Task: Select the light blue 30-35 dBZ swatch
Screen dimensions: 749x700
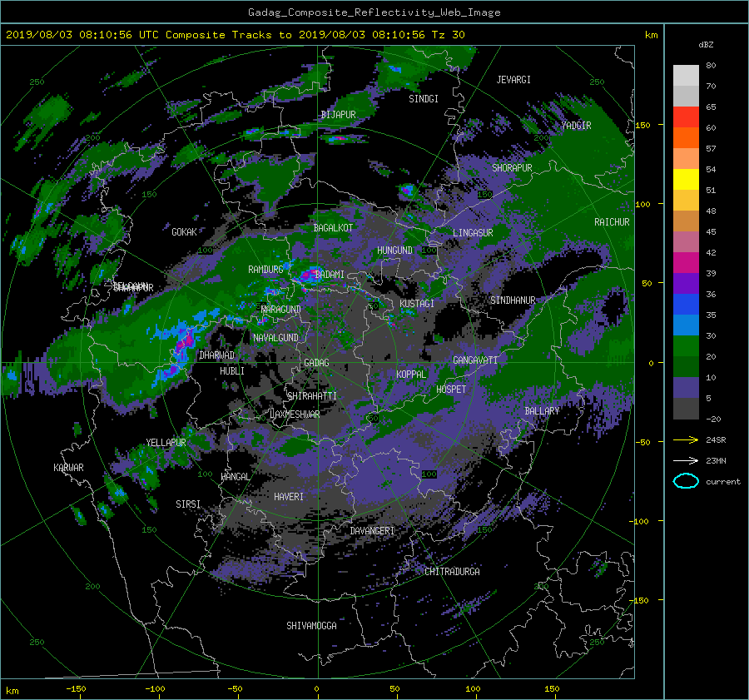Action: tap(686, 325)
